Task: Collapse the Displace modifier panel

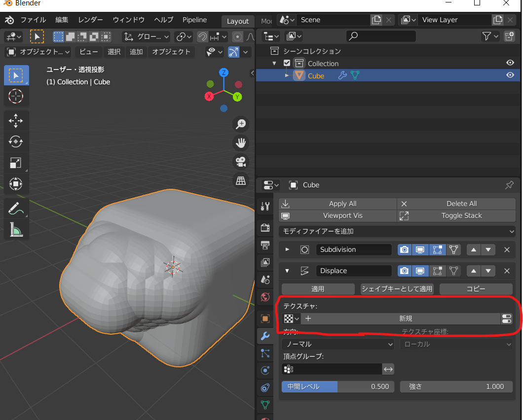Action: tap(287, 271)
